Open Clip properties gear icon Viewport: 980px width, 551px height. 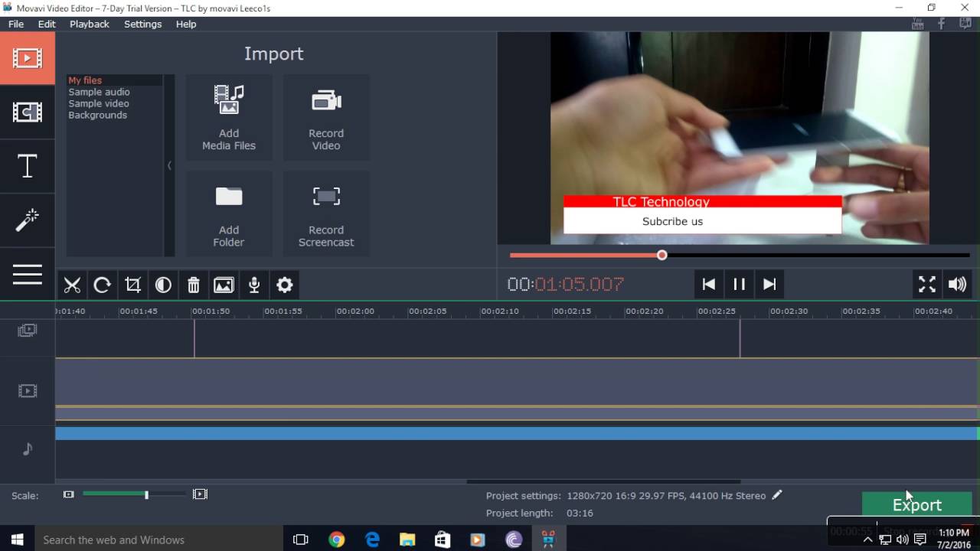285,285
